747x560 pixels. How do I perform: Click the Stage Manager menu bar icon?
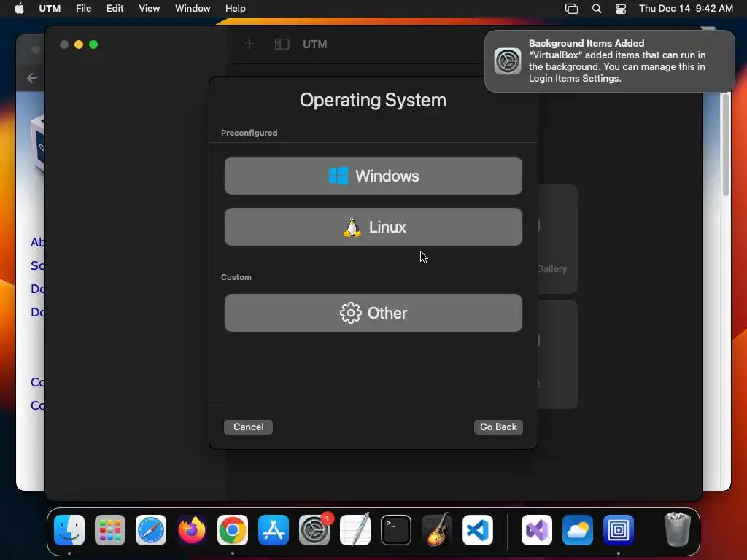click(571, 9)
